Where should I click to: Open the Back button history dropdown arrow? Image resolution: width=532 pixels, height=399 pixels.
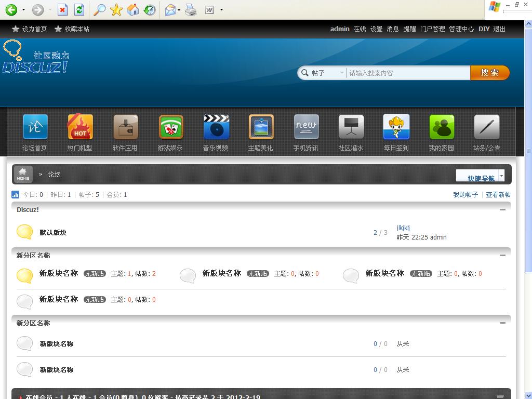[23, 9]
